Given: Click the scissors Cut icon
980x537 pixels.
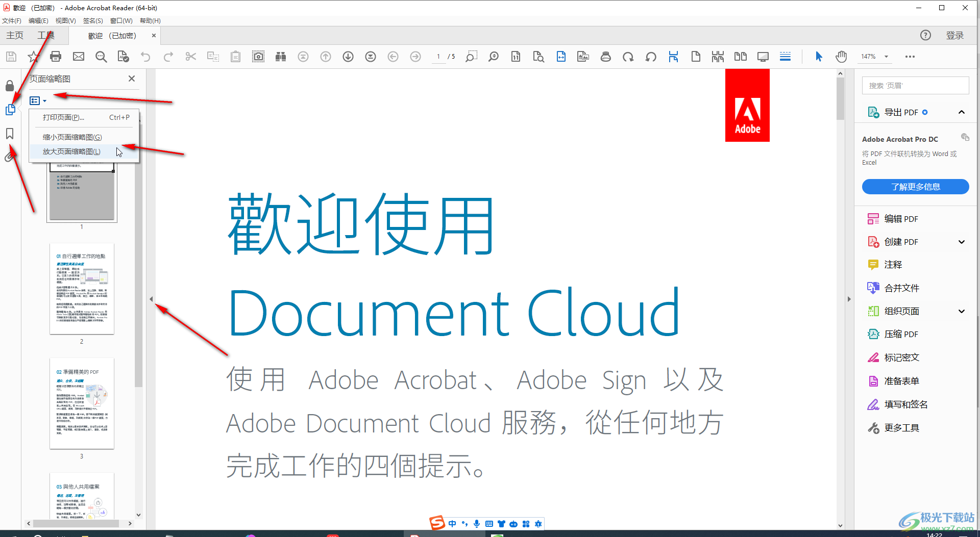Looking at the screenshot, I should point(191,57).
